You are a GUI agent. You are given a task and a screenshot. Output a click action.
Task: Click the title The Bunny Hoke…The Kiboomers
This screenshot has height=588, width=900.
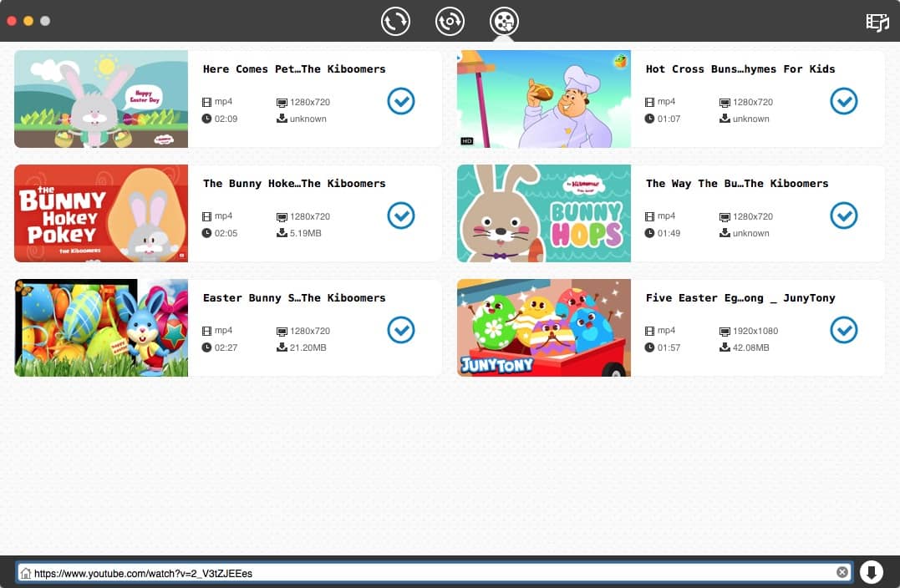(294, 184)
